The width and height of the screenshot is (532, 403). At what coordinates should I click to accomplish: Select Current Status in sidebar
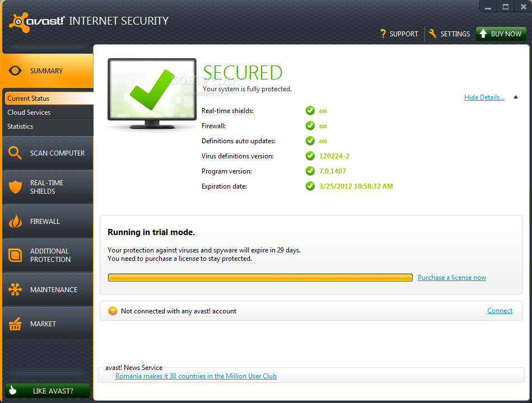[29, 99]
